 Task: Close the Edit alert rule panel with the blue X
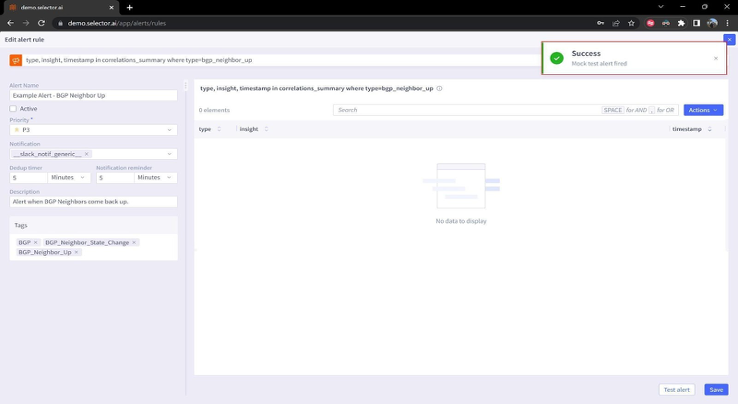pyautogui.click(x=729, y=40)
